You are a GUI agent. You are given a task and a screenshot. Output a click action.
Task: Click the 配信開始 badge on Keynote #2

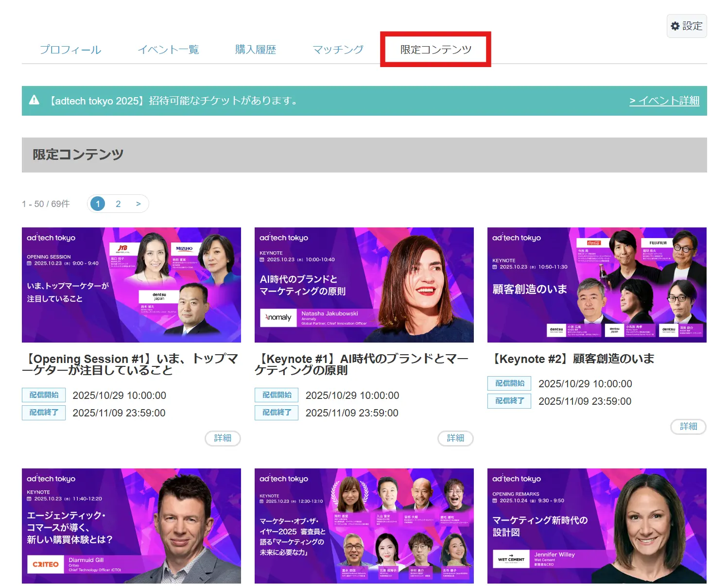coord(509,383)
